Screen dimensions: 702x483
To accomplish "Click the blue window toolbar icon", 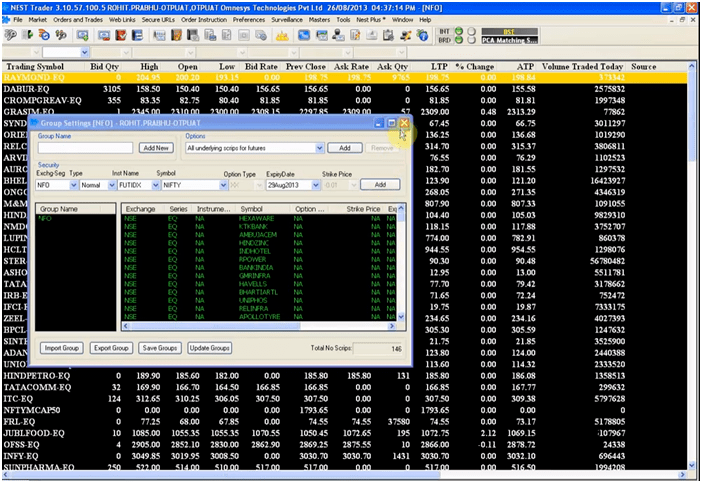I will (304, 35).
